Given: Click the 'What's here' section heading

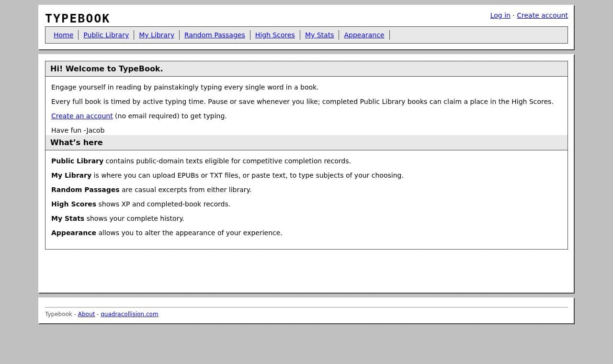Looking at the screenshot, I should tap(76, 142).
